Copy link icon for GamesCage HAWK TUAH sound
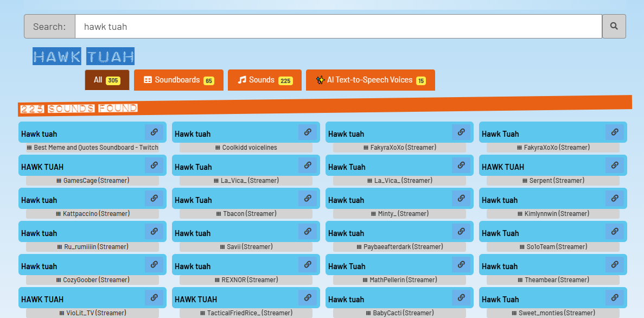The width and height of the screenshot is (644, 318). [x=154, y=166]
